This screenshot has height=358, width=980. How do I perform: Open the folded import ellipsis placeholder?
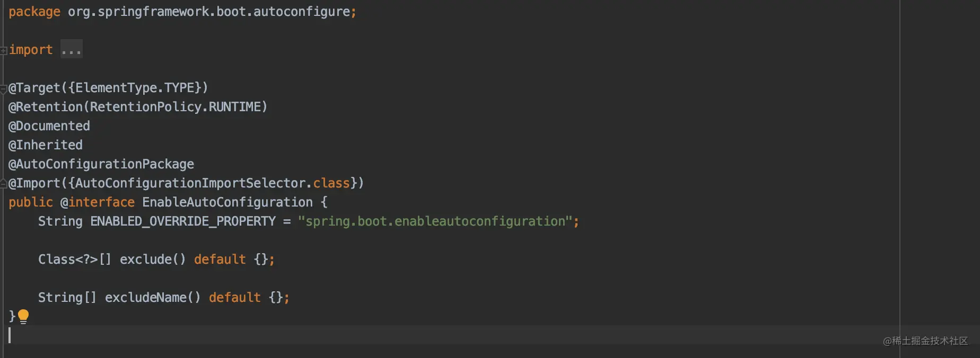tap(71, 49)
